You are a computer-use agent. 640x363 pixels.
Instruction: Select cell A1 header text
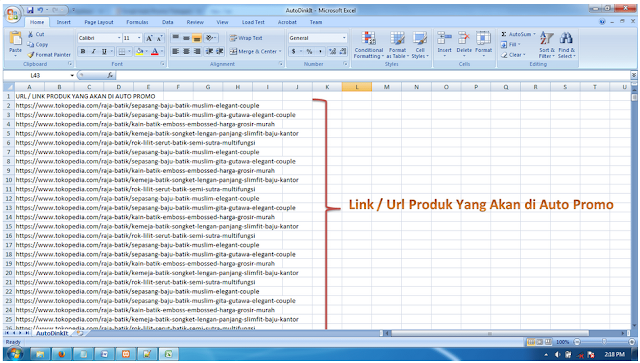pos(85,96)
